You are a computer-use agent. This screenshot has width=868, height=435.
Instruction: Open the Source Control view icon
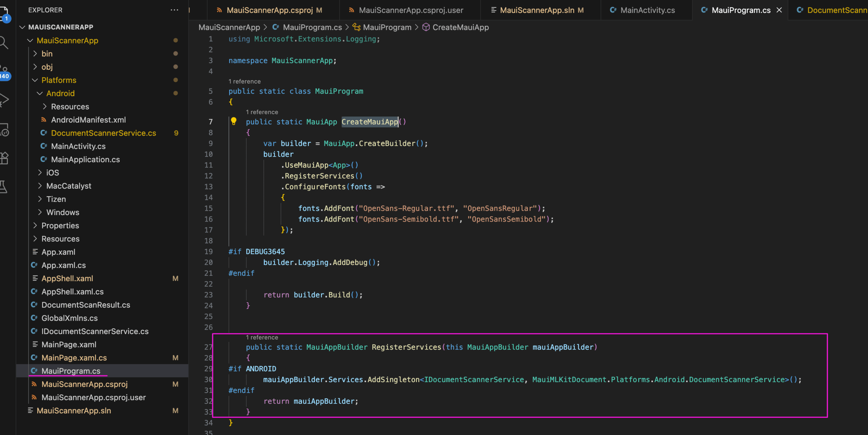coord(3,69)
